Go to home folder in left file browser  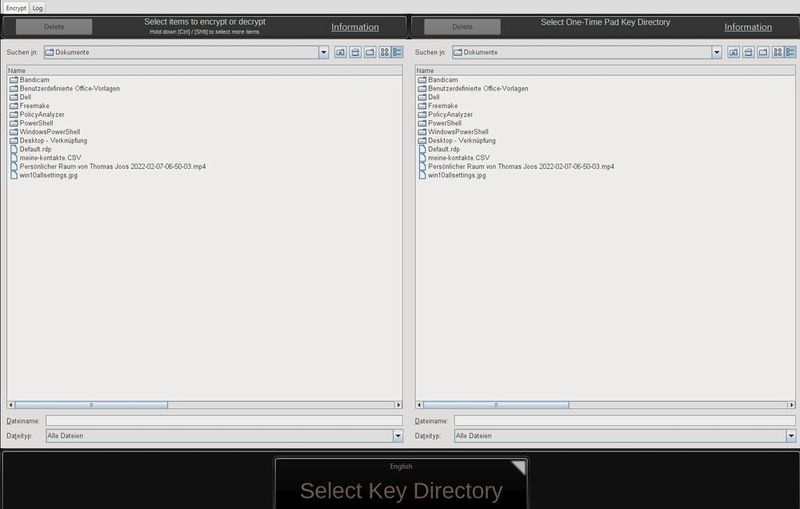click(355, 52)
